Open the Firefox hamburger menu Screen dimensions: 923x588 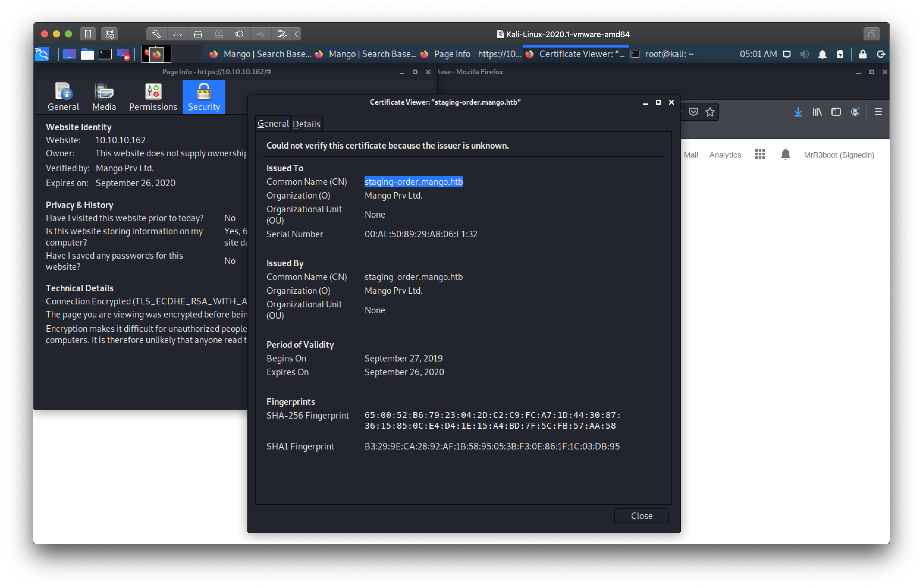[x=878, y=112]
